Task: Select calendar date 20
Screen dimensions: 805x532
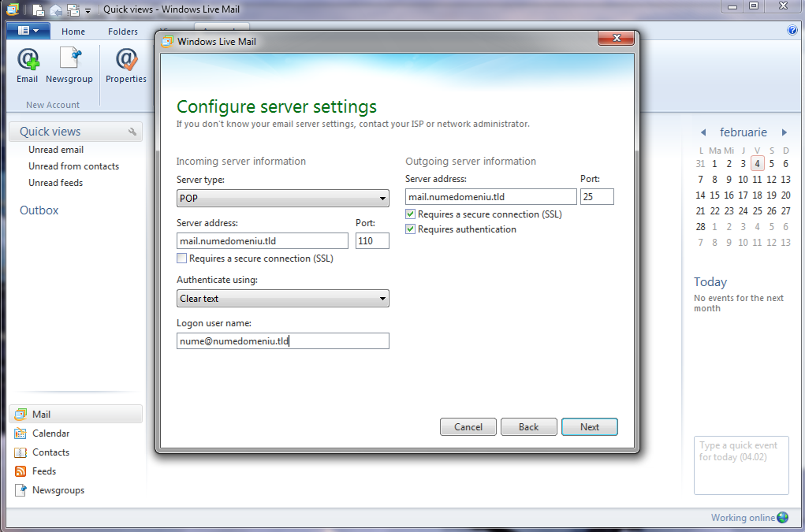Action: pos(785,195)
